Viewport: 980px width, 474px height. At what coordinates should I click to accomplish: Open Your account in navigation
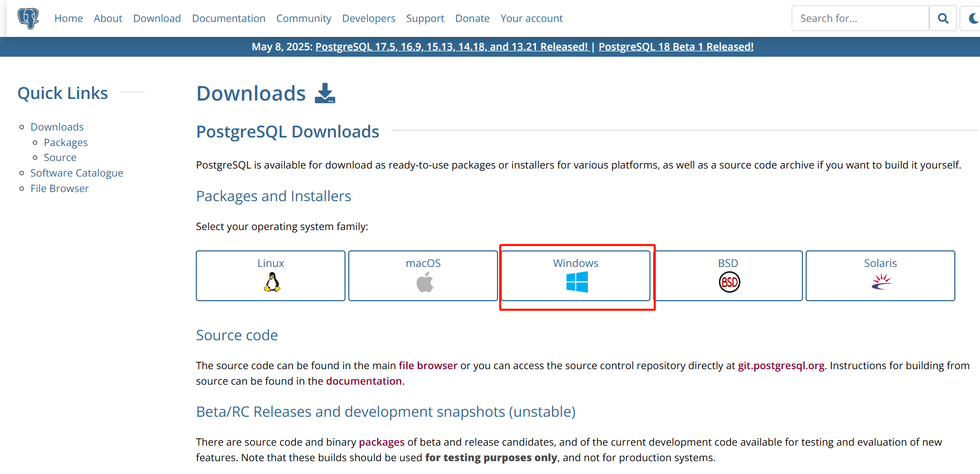pos(532,18)
